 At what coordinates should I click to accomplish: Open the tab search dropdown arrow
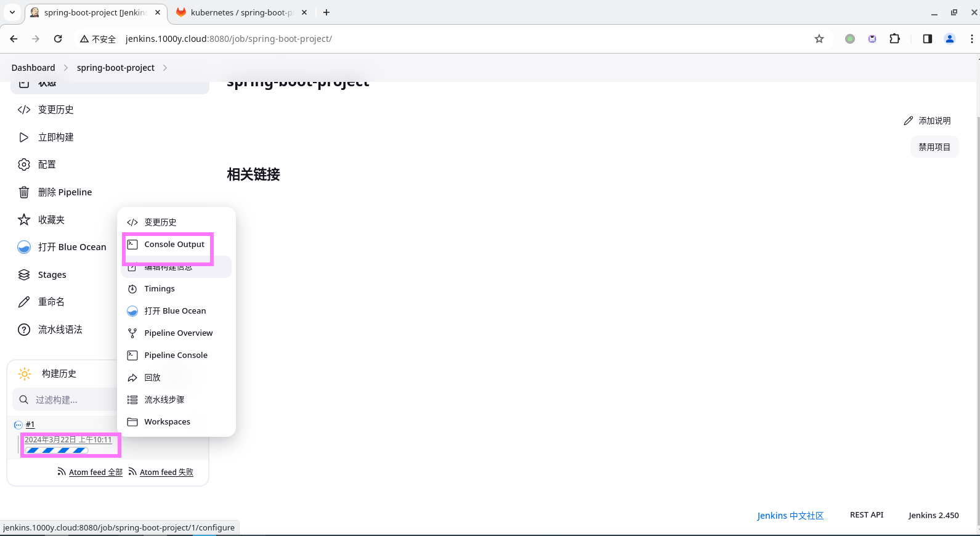tap(12, 12)
